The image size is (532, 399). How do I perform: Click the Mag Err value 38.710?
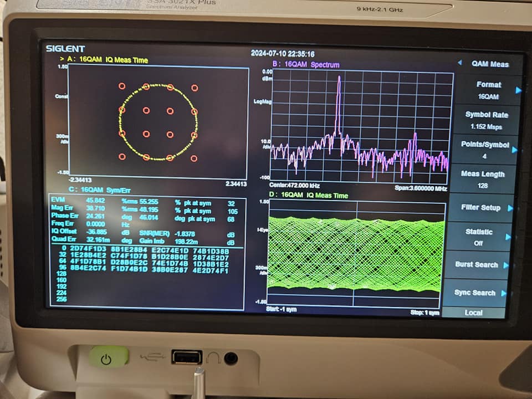click(x=95, y=208)
